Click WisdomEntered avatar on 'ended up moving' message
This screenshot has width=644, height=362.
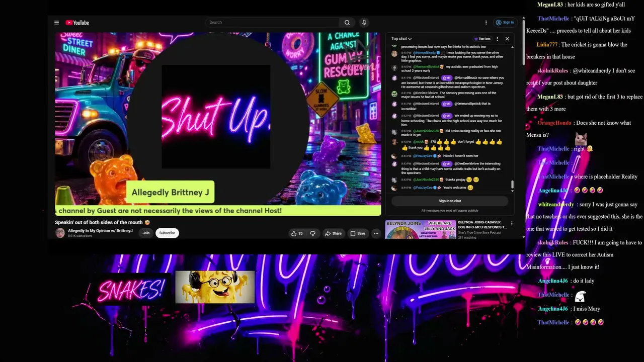[x=395, y=116]
